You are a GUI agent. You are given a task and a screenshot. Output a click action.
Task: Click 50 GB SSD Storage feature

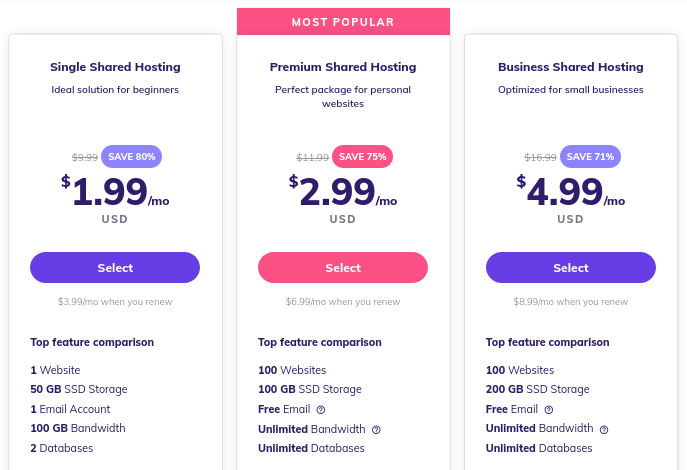(79, 389)
